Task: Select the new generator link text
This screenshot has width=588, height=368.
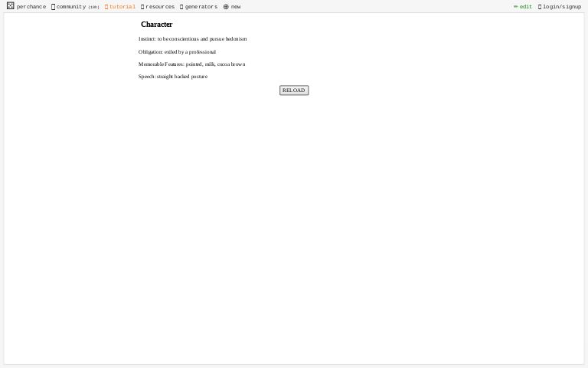Action: tap(236, 7)
